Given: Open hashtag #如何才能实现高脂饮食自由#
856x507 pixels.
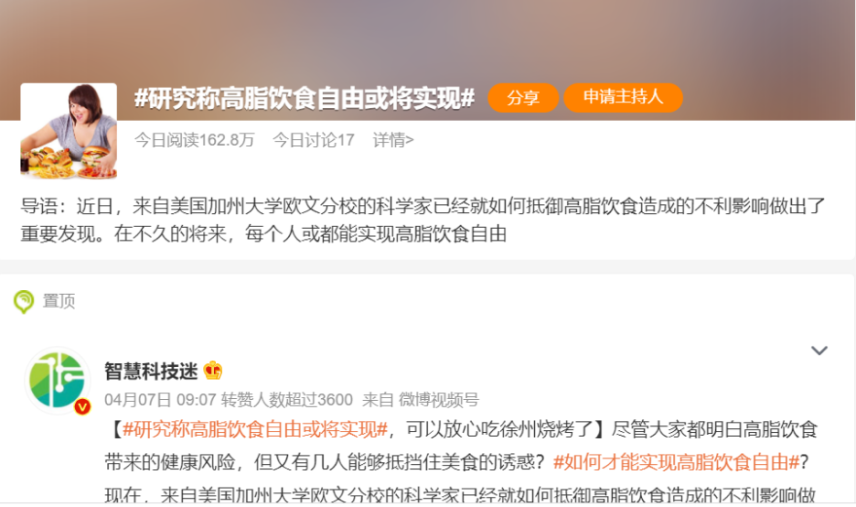Looking at the screenshot, I should [x=676, y=462].
